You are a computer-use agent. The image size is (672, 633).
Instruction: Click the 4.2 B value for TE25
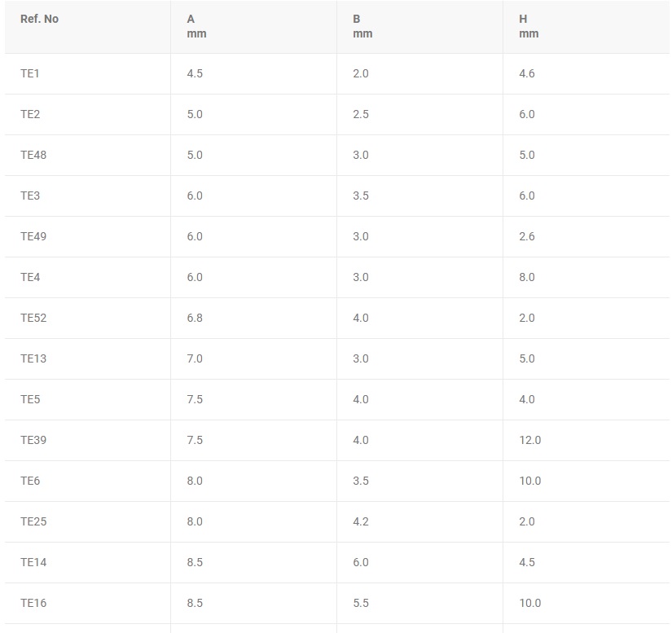coord(360,521)
